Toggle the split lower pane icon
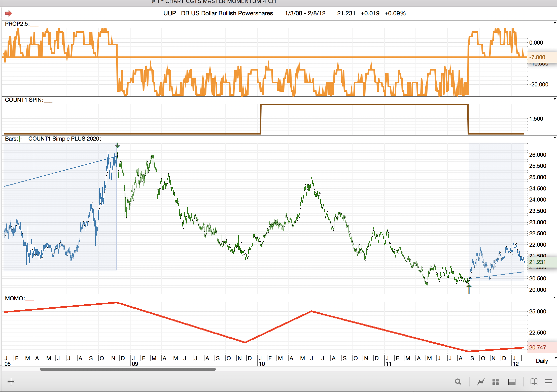This screenshot has height=392, width=557. [512, 382]
